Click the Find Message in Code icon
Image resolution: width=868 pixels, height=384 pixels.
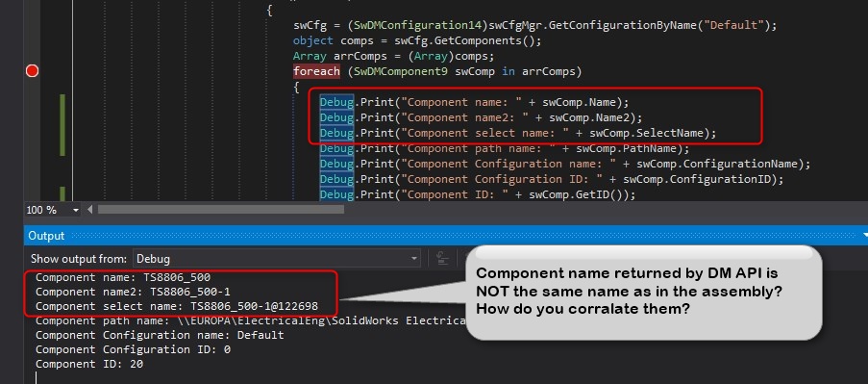(442, 258)
